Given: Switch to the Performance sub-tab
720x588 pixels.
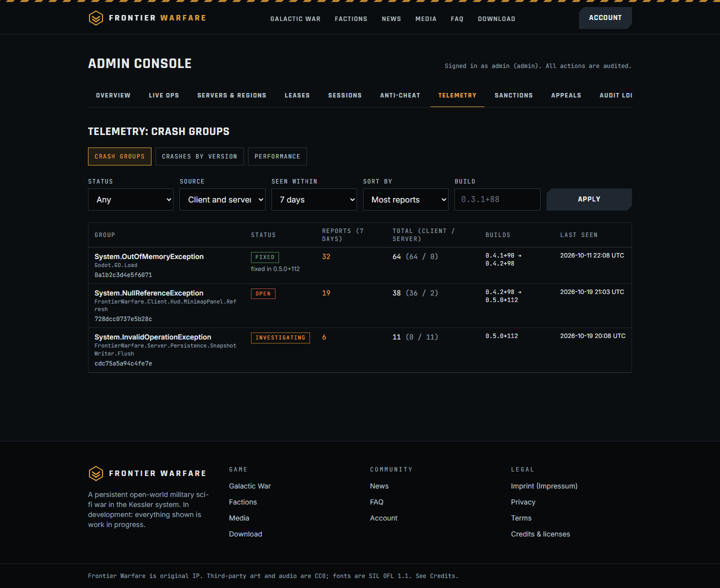Looking at the screenshot, I should 277,156.
